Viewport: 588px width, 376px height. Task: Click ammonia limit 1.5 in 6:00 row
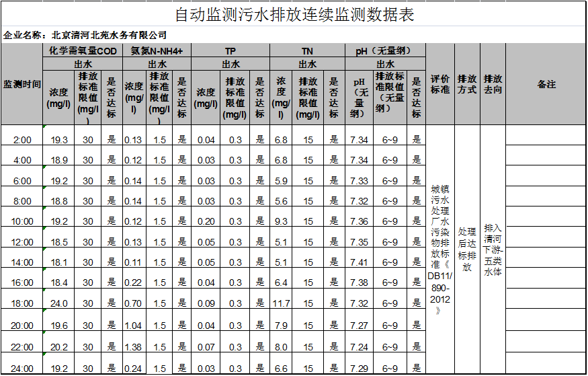pos(159,176)
